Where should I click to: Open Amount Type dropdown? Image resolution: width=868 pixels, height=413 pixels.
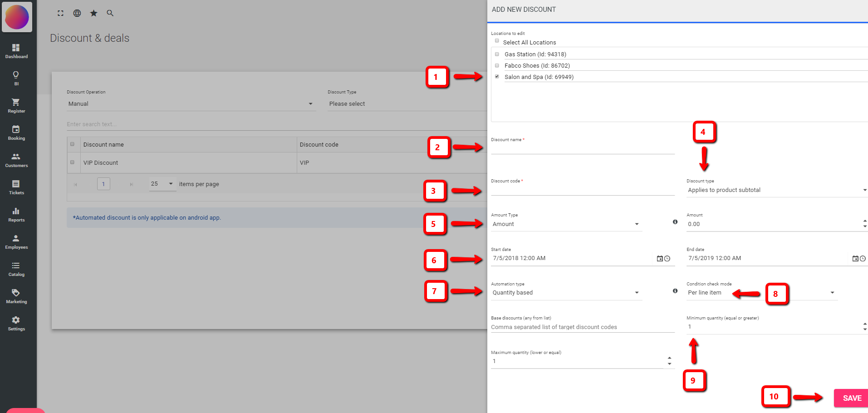point(566,224)
